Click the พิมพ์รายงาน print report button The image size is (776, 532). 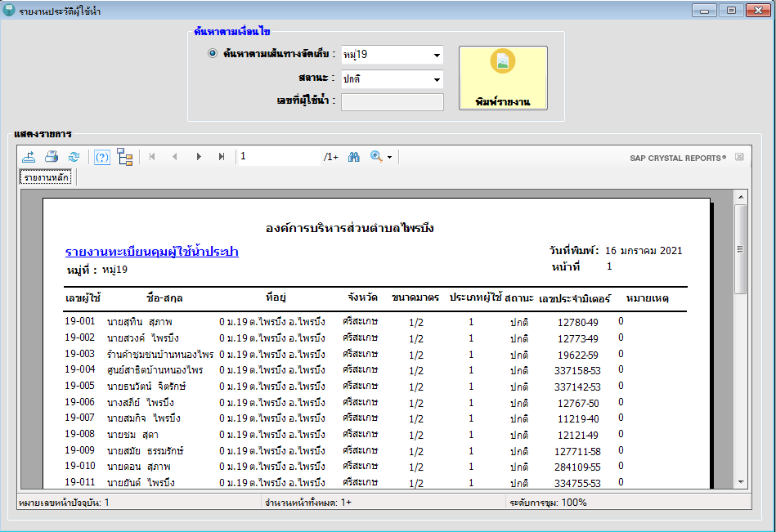[x=503, y=78]
